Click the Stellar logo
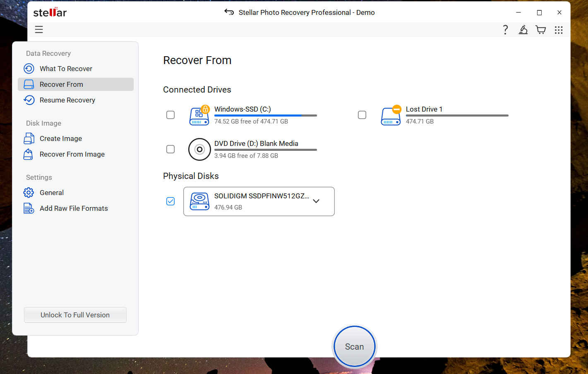 (50, 12)
